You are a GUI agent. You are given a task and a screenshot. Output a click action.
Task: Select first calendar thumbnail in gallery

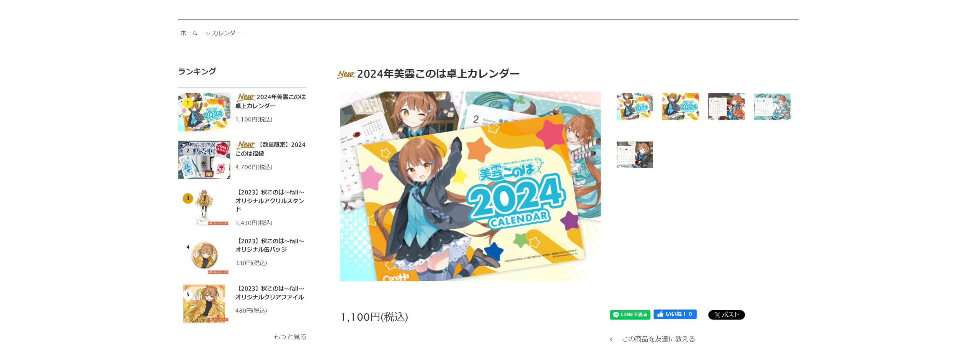click(x=635, y=106)
